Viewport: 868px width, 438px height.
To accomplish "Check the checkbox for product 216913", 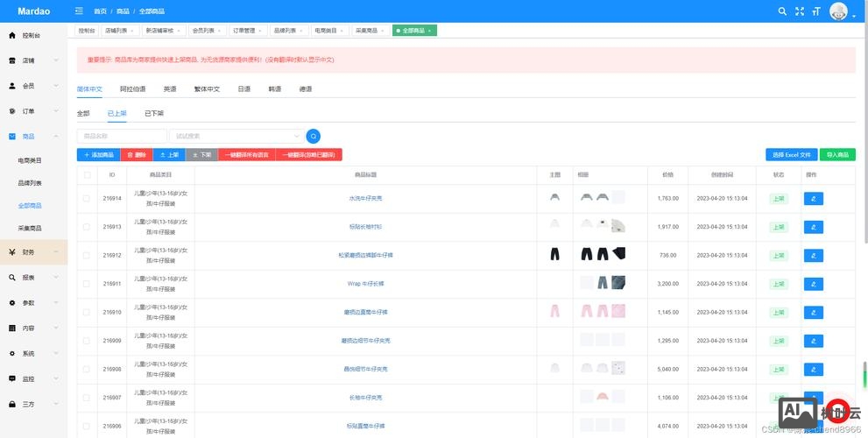I will (x=87, y=227).
